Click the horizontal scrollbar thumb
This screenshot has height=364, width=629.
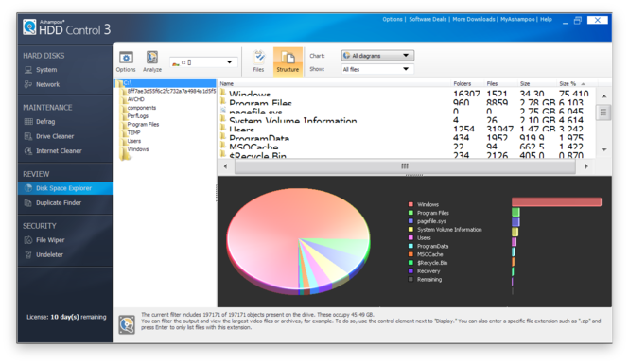tap(405, 166)
